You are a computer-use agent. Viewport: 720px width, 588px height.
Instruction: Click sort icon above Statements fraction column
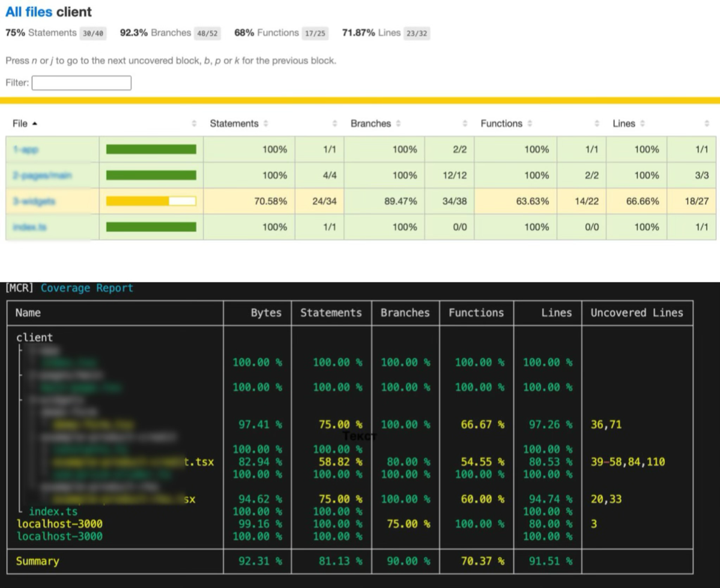(334, 124)
